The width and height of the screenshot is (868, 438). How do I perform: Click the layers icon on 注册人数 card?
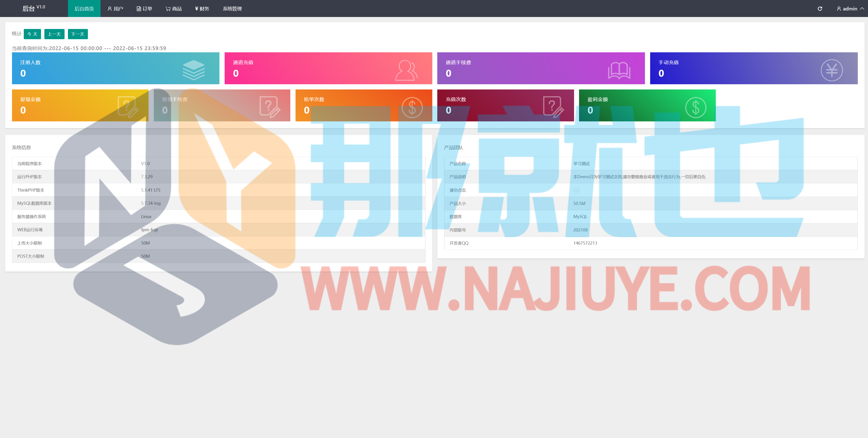point(193,70)
